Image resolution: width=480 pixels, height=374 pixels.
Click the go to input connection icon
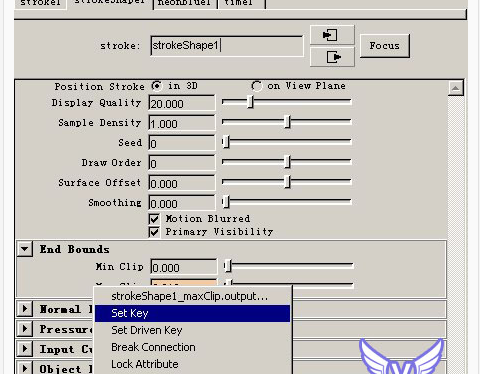coord(332,35)
